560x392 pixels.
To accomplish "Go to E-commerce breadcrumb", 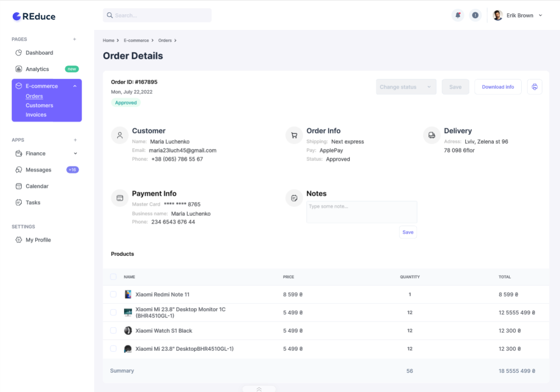I will pyautogui.click(x=136, y=40).
